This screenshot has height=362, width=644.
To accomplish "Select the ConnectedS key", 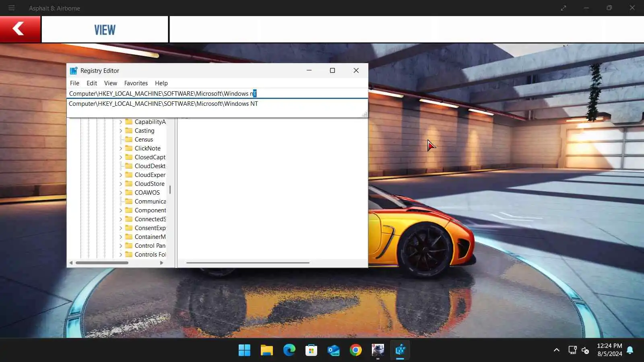I will click(150, 219).
